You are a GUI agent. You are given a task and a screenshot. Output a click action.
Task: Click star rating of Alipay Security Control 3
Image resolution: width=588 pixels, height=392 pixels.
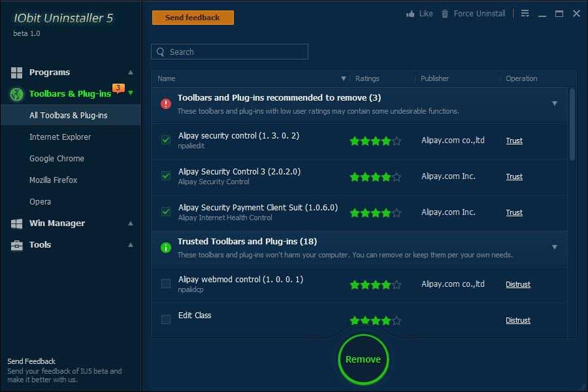coord(376,176)
